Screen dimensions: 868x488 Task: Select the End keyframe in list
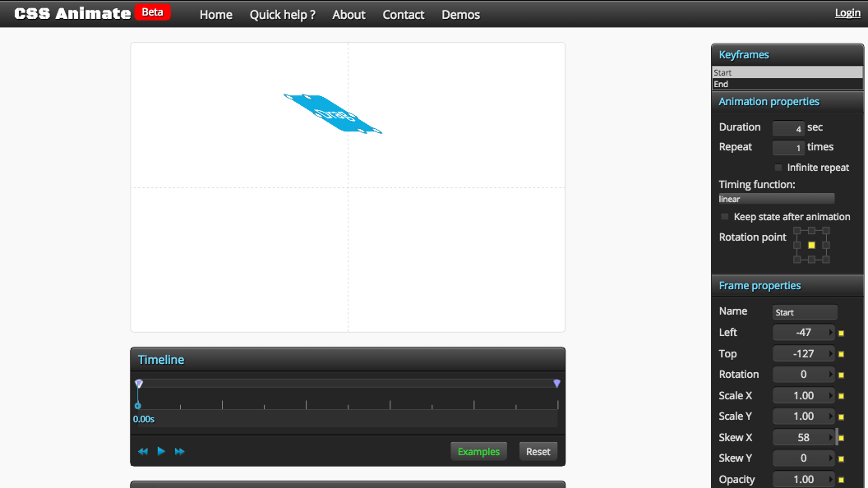click(787, 84)
